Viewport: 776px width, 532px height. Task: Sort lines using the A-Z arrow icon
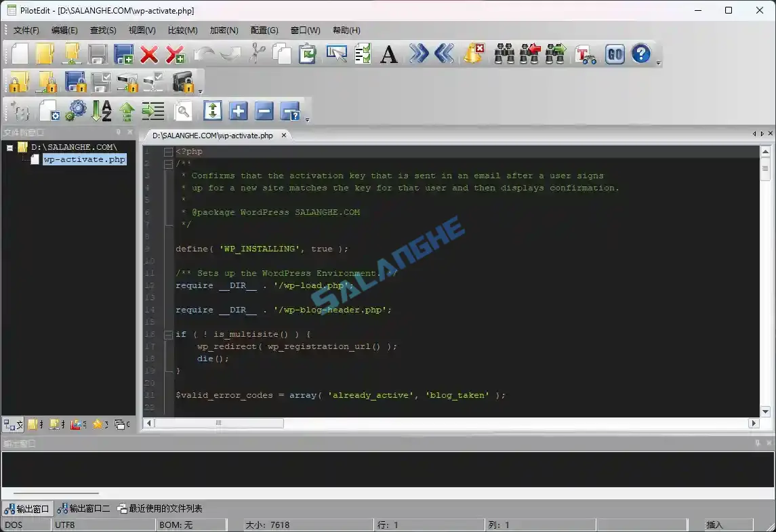pos(100,110)
